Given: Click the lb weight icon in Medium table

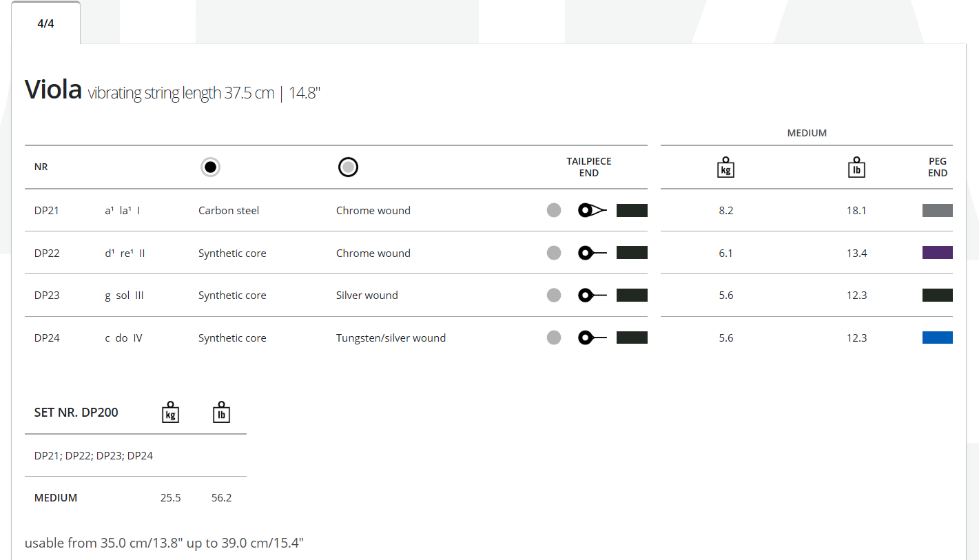Looking at the screenshot, I should 856,167.
